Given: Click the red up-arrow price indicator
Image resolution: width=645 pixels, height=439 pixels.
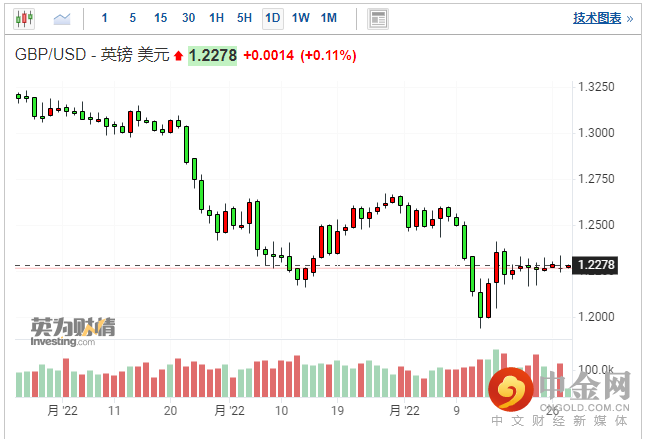Looking at the screenshot, I should [179, 56].
